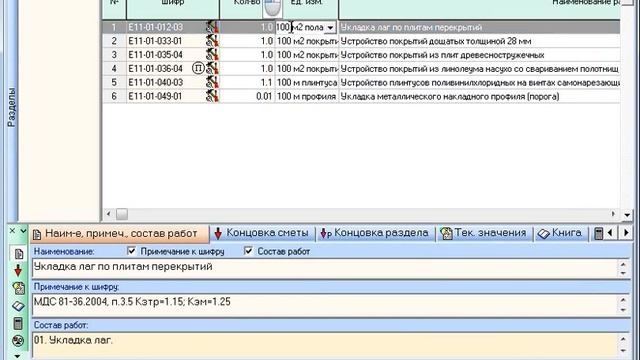This screenshot has height=360, width=640.
Task: Toggle the Примечание к шифру checkbox
Action: [131, 251]
